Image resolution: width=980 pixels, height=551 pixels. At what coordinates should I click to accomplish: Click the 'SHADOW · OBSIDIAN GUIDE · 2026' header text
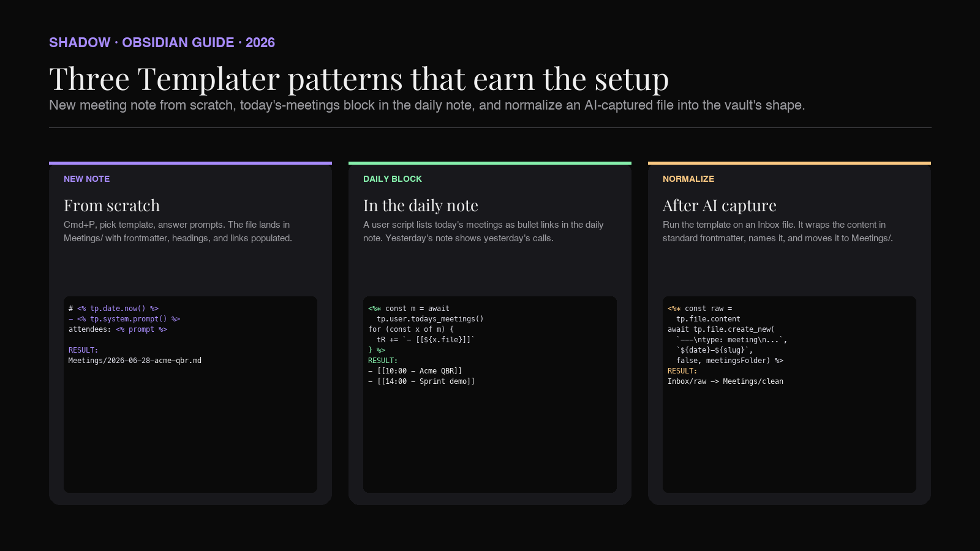click(x=162, y=42)
